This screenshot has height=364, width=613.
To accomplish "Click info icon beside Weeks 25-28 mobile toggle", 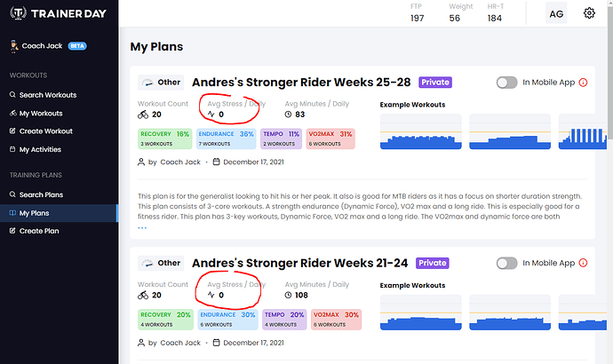I will pos(583,83).
